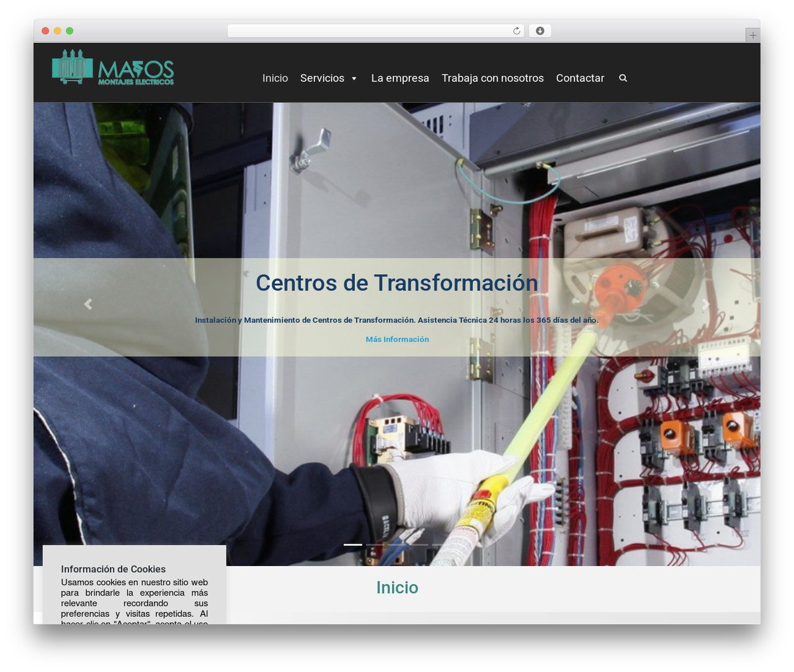Advance to the next slide with right arrow
The image size is (794, 672).
(x=705, y=304)
